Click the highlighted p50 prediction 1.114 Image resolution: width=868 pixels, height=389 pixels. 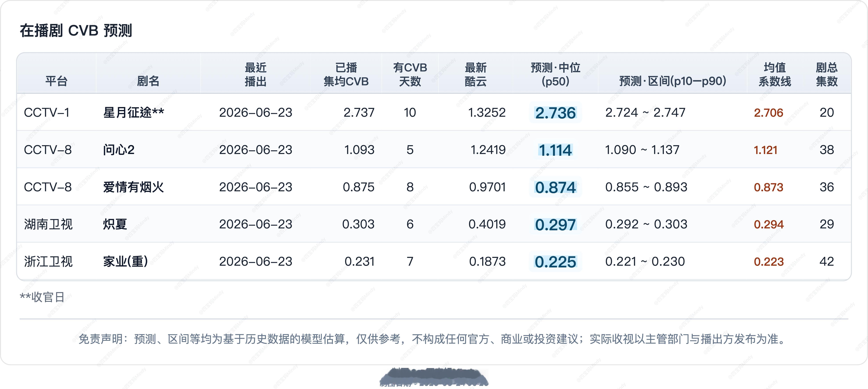click(x=555, y=150)
